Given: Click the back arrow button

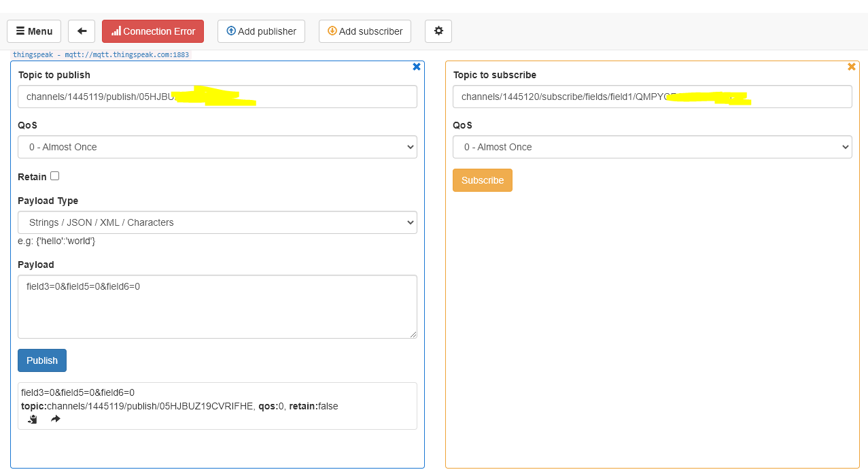Looking at the screenshot, I should [82, 31].
